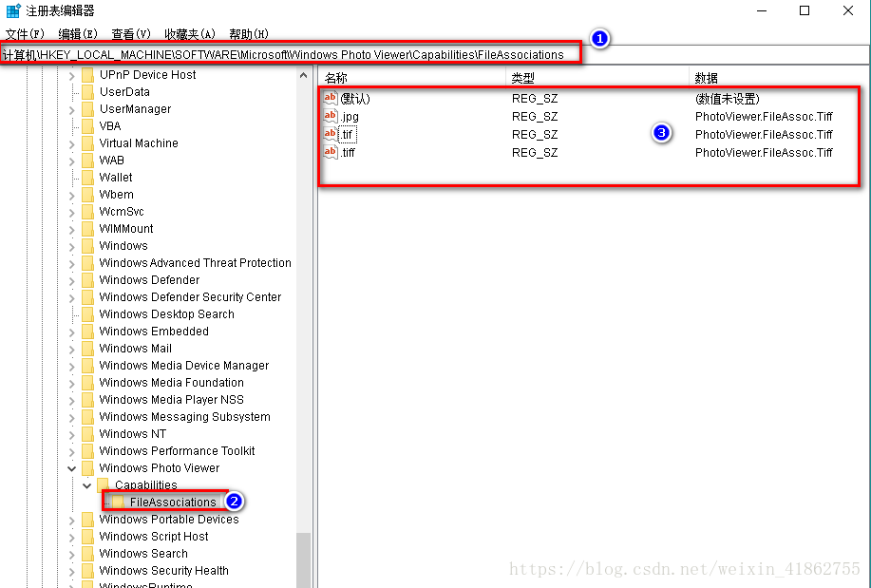Click the Wbem folder icon

[87, 195]
